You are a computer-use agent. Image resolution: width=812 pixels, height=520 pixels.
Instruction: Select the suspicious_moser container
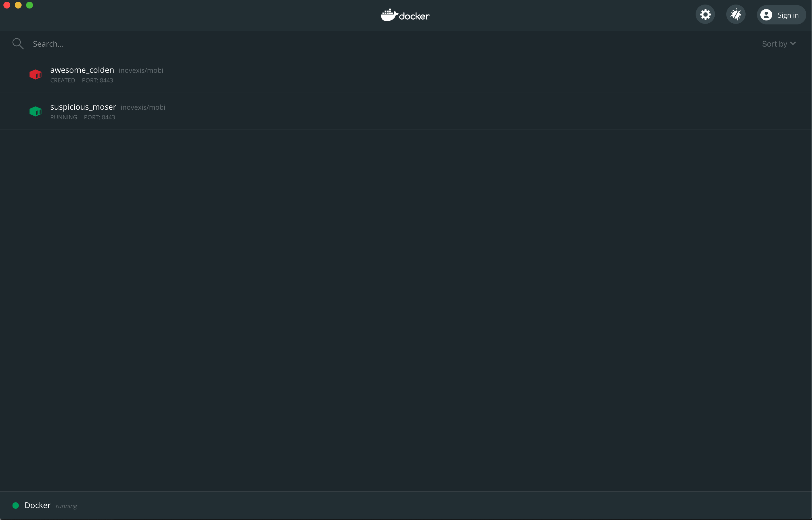[x=83, y=107]
